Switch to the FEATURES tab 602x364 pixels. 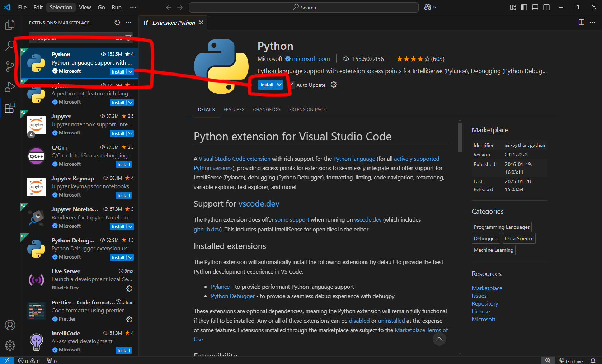[234, 110]
